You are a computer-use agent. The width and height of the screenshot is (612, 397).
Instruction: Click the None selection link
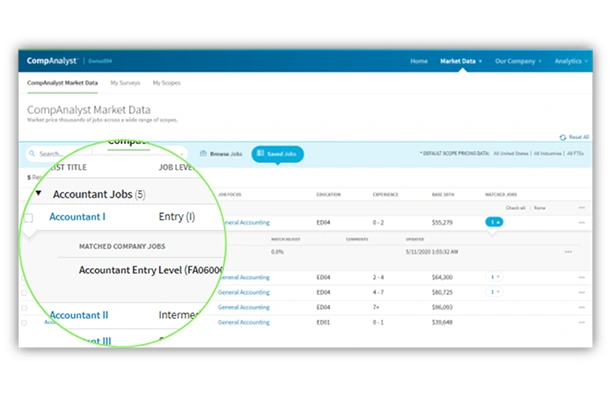pyautogui.click(x=539, y=208)
